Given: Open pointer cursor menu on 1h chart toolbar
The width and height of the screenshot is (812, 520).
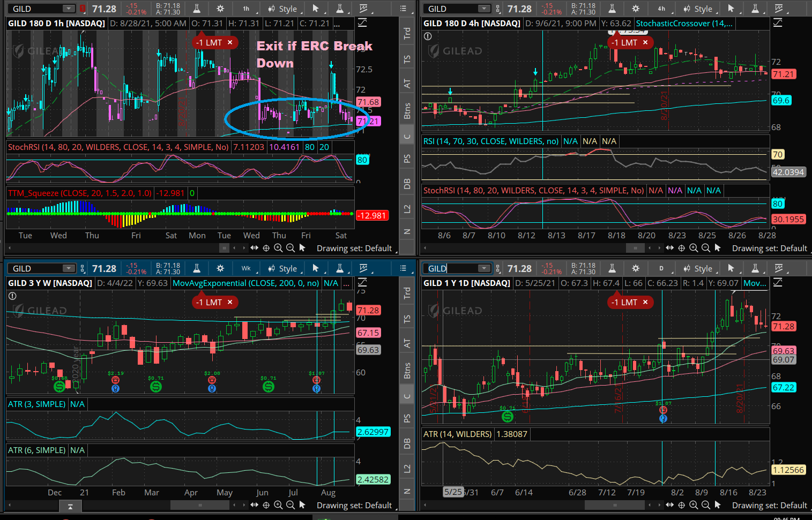Looking at the screenshot, I should [x=315, y=9].
